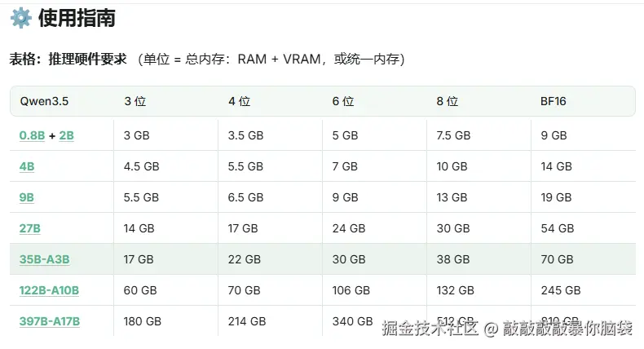Select the 245 GB cell
The height and width of the screenshot is (349, 644).
pyautogui.click(x=560, y=290)
